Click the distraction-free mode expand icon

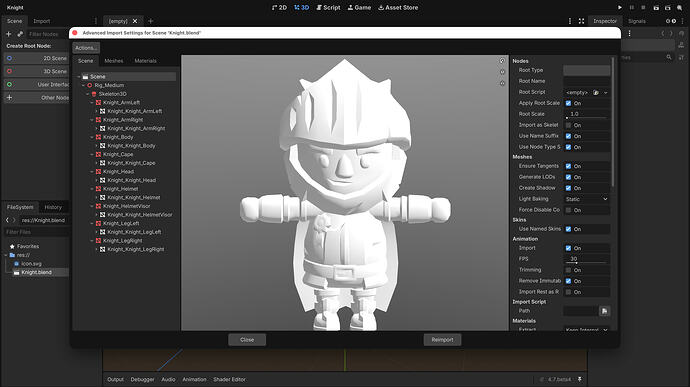point(581,21)
